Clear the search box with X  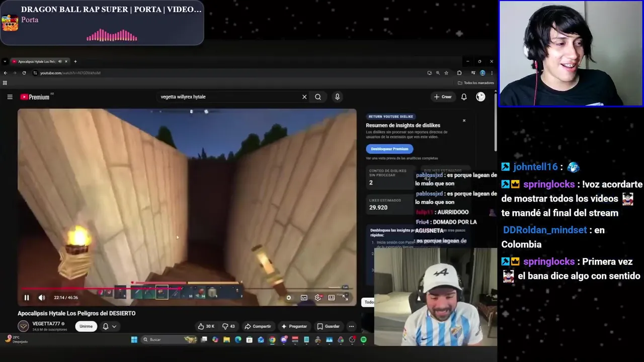tap(304, 97)
